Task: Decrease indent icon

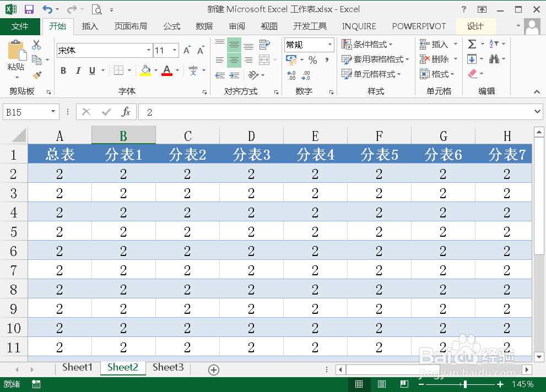Action: [x=220, y=75]
